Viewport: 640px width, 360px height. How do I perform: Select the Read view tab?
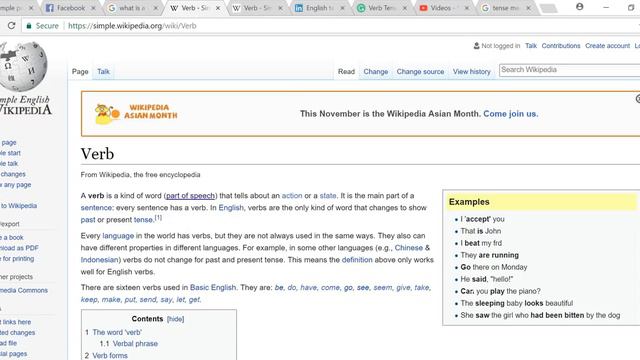(x=346, y=71)
